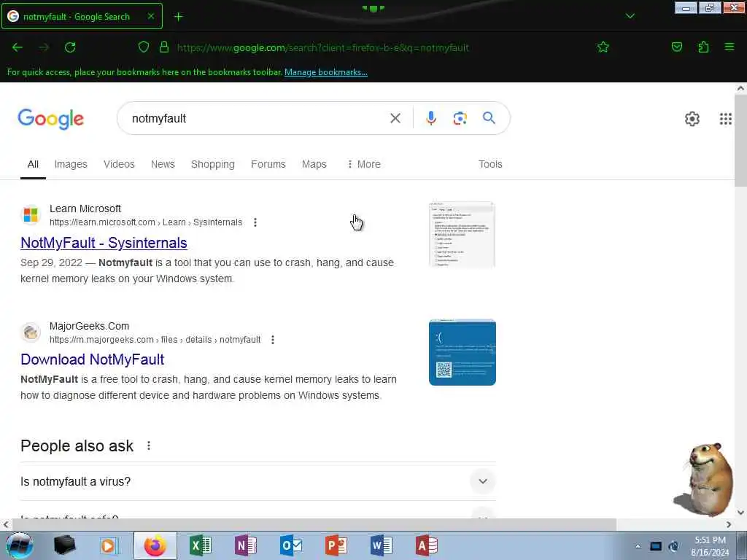Save page to Pocket icon
The width and height of the screenshot is (747, 560).
tap(676, 47)
